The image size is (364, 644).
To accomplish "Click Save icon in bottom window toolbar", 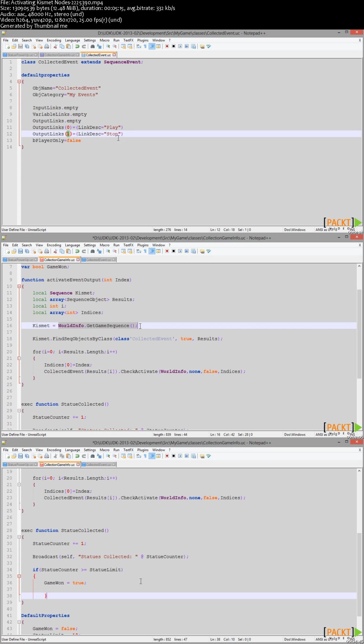I will [20, 456].
